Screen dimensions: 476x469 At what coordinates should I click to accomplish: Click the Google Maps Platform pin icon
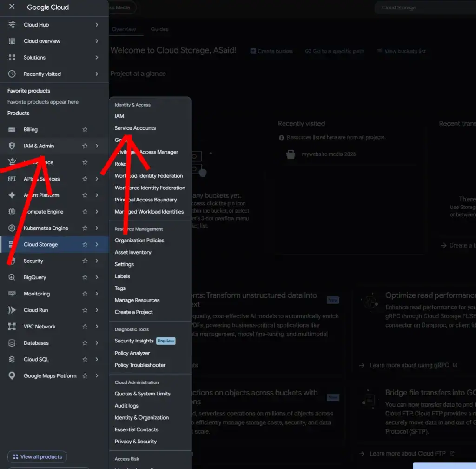tap(12, 375)
